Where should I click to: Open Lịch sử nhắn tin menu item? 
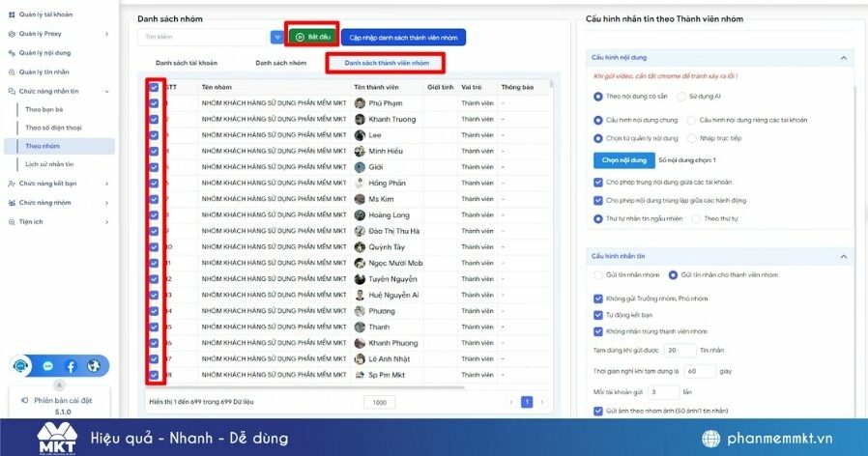[x=49, y=164]
